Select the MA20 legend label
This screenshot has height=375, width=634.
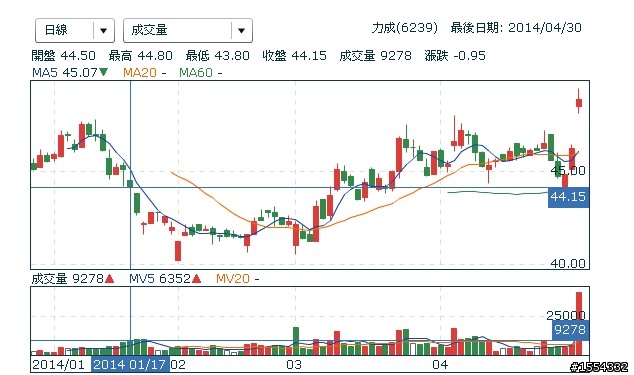pos(140,73)
